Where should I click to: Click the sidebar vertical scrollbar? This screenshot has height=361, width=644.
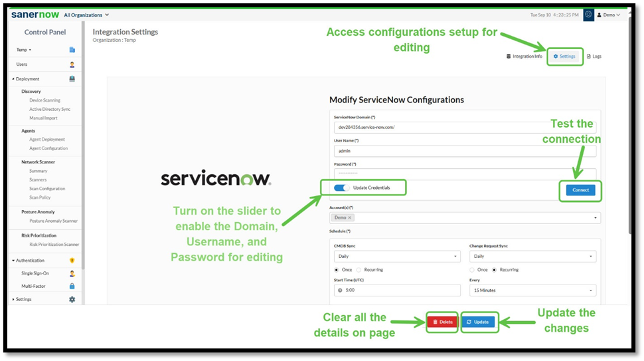coord(83,146)
